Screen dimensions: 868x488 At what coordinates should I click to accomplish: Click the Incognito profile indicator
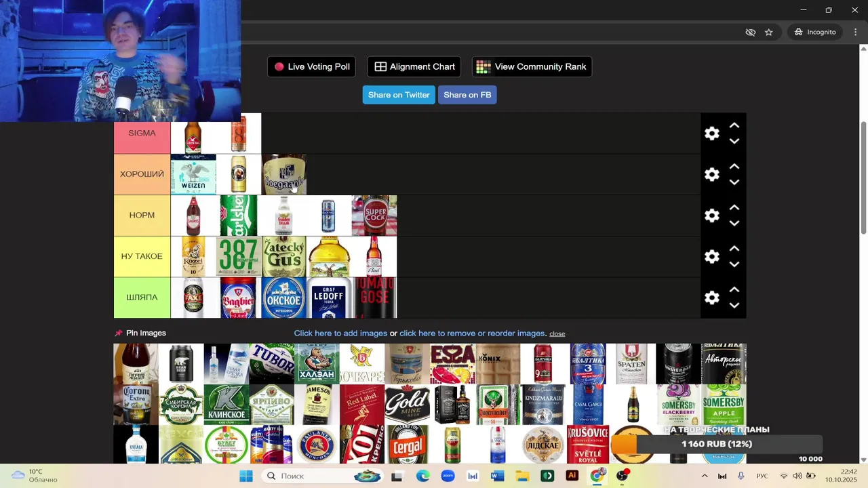[815, 32]
